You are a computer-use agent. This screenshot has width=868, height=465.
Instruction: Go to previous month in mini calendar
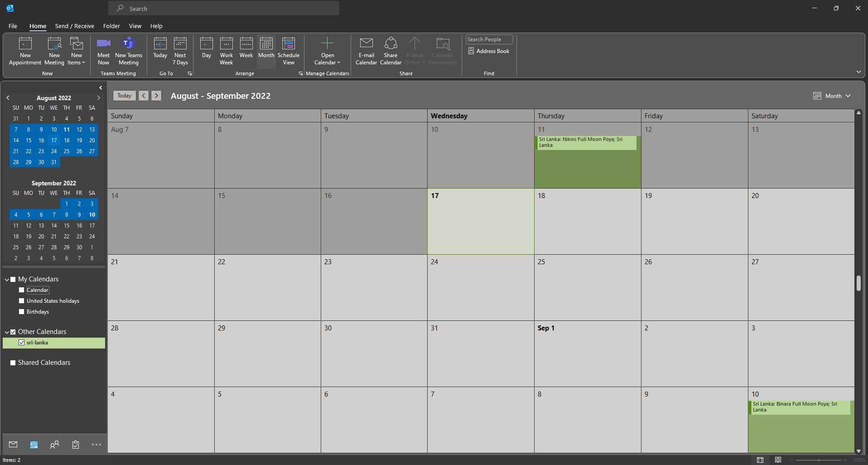(x=8, y=98)
